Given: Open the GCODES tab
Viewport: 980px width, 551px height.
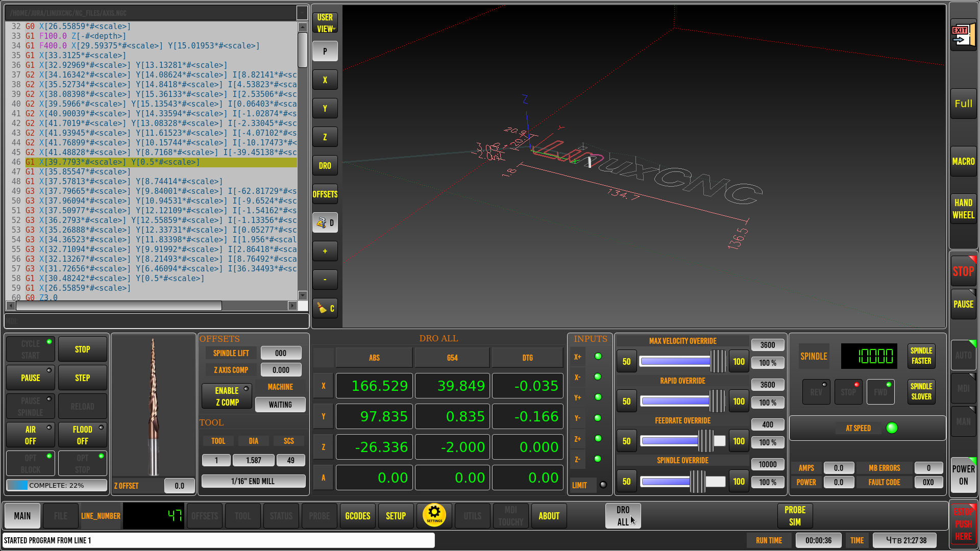Looking at the screenshot, I should click(358, 516).
